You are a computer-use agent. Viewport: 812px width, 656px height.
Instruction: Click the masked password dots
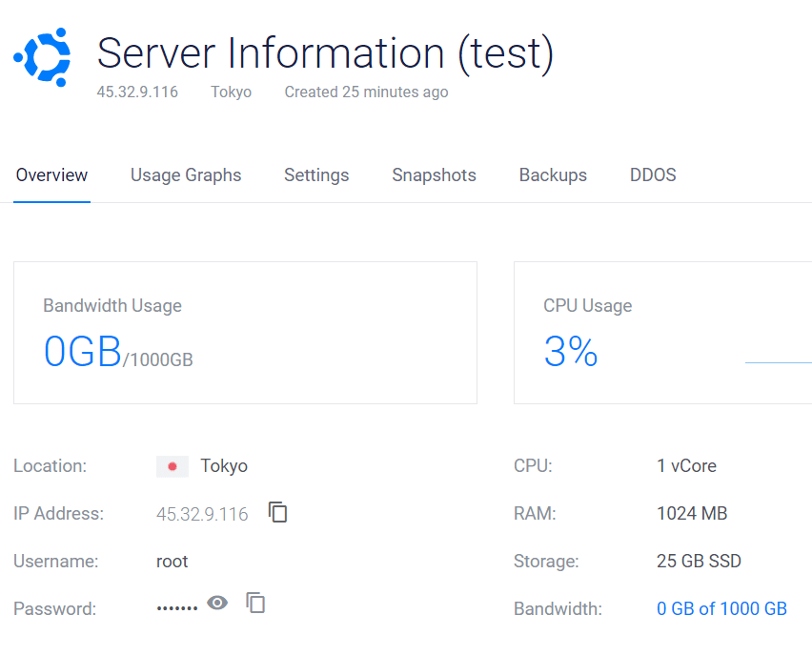177,608
